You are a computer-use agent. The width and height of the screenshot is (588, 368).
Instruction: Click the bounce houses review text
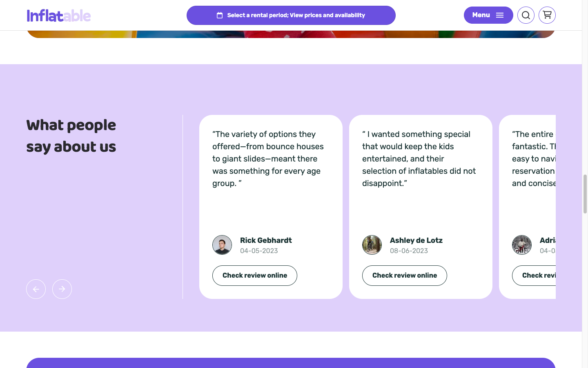tap(268, 159)
